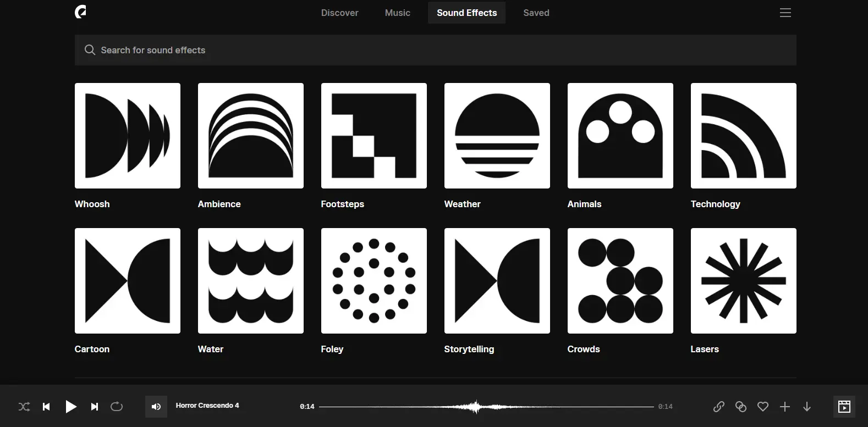Click the Cartoon label link
This screenshot has width=868, height=427.
[92, 349]
